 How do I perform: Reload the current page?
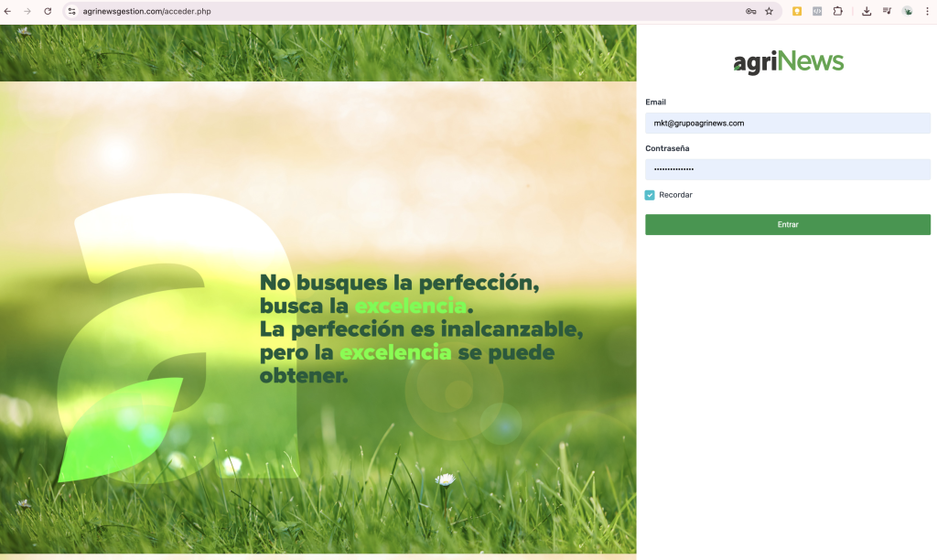[x=48, y=11]
